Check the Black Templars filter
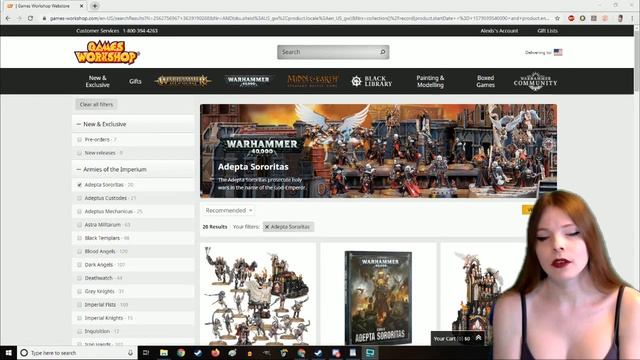This screenshot has height=360, width=640. click(x=79, y=238)
